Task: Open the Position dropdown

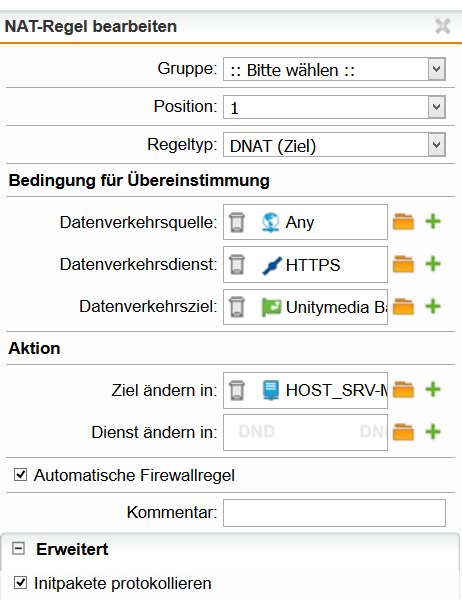Action: (x=334, y=107)
